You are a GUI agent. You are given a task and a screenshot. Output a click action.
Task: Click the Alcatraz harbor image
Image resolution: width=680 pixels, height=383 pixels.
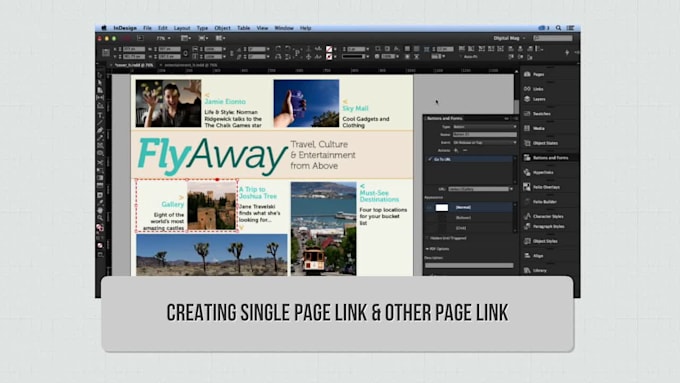tap(324, 229)
